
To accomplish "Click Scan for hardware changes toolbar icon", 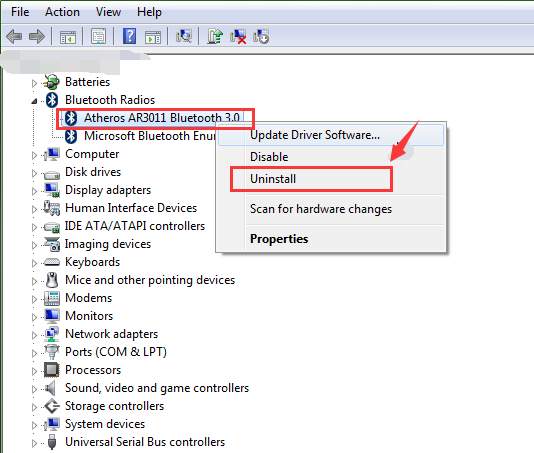I will tap(184, 36).
